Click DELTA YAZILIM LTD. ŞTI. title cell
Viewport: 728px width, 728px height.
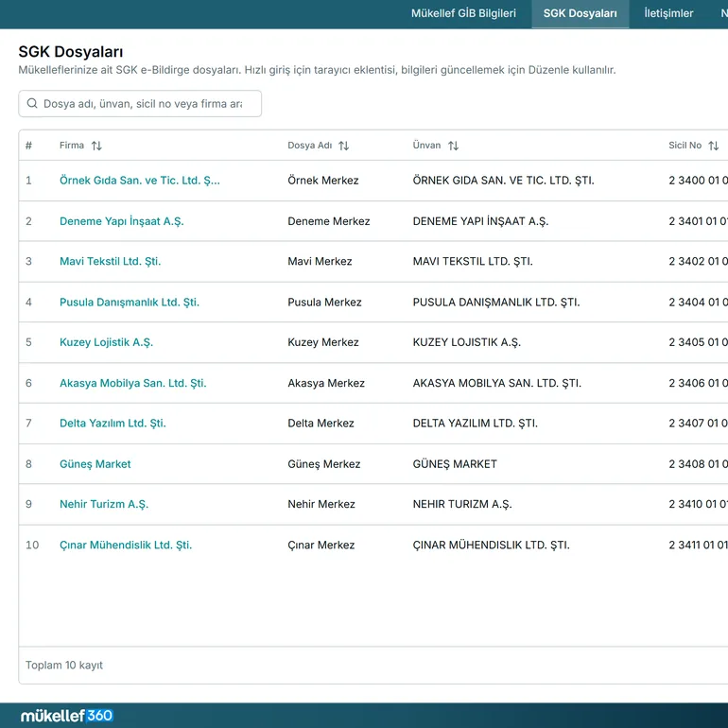tap(475, 423)
